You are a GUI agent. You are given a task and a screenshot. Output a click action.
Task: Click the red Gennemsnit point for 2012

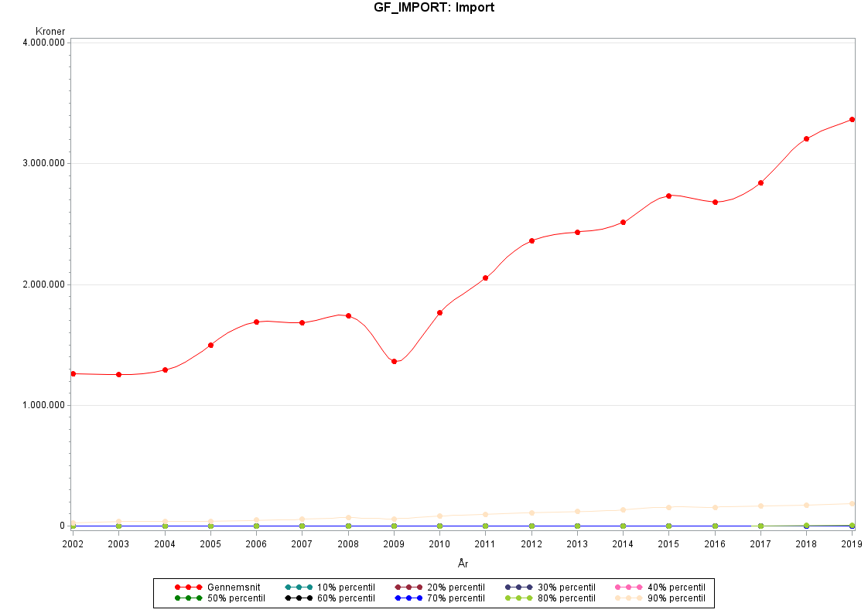pyautogui.click(x=531, y=240)
